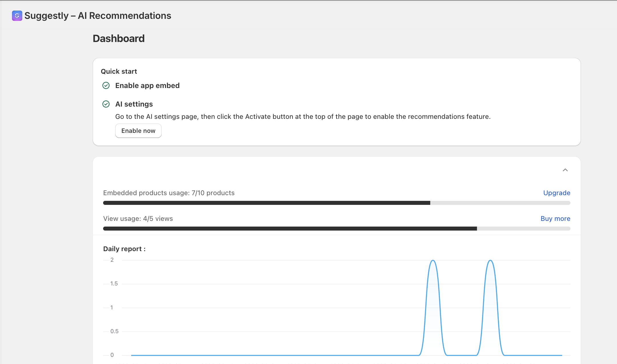Image resolution: width=617 pixels, height=364 pixels.
Task: Expand the AI settings step
Action: tap(134, 104)
